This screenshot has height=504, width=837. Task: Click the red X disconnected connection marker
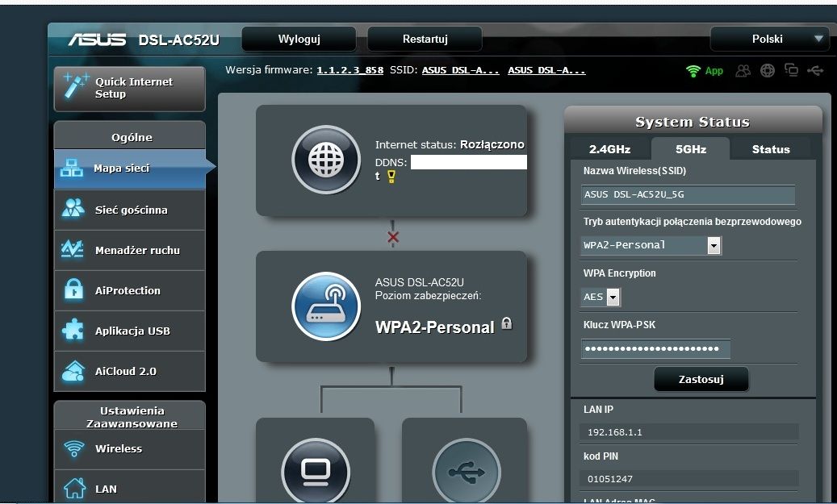click(x=393, y=237)
